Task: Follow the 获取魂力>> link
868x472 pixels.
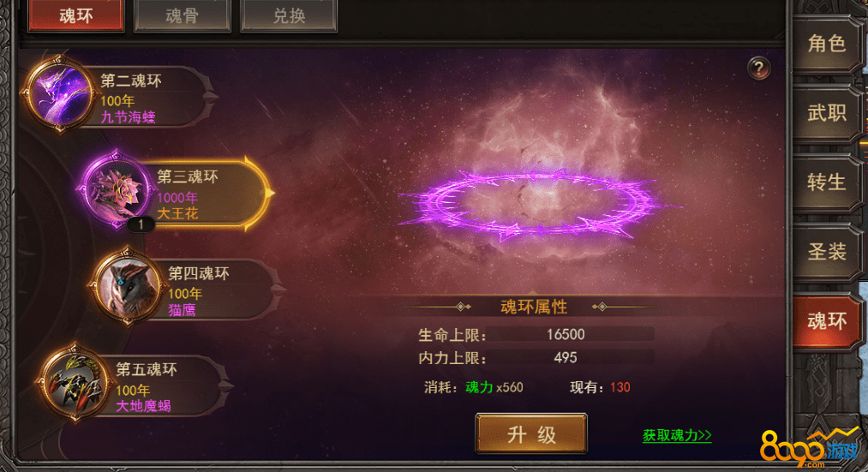Action: [676, 435]
